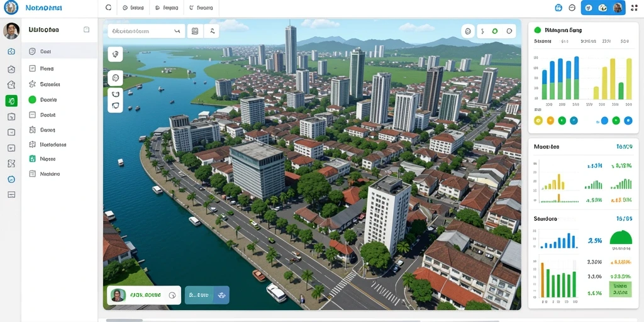Image resolution: width=644 pixels, height=322 pixels.
Task: Click map button right of grid button
Action: tap(212, 31)
